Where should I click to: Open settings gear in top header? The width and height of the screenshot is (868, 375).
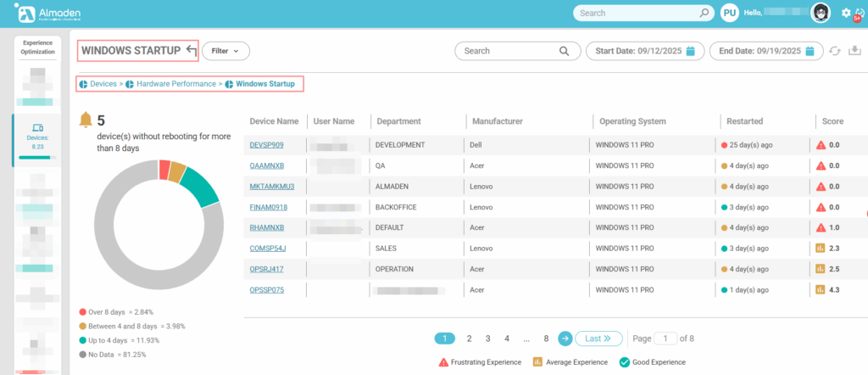tap(845, 13)
